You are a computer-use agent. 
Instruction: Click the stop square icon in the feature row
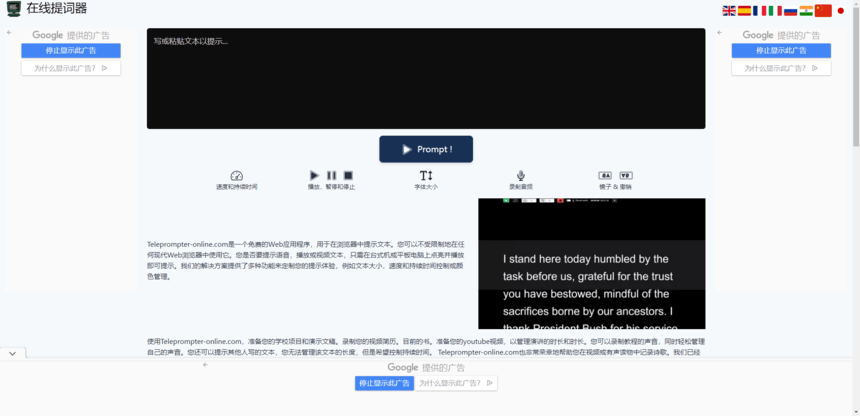[x=348, y=176]
